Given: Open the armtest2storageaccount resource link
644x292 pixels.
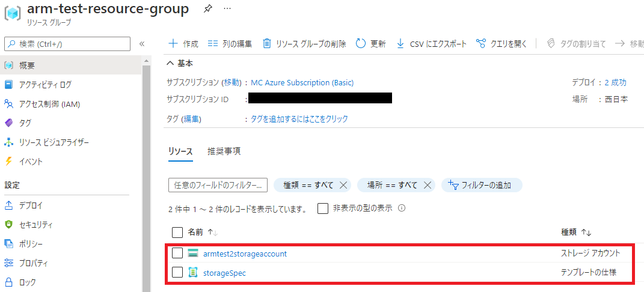Looking at the screenshot, I should [245, 254].
